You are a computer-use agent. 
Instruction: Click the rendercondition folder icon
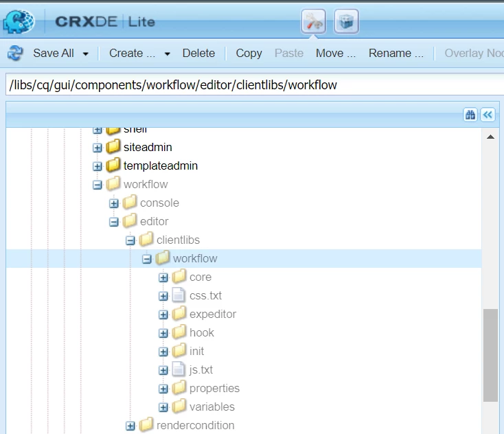pyautogui.click(x=146, y=424)
